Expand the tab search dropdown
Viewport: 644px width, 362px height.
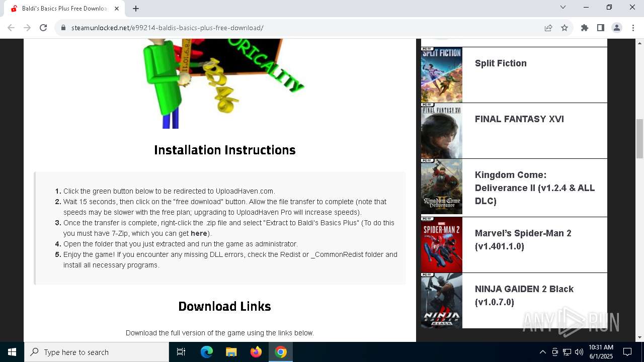(563, 7)
